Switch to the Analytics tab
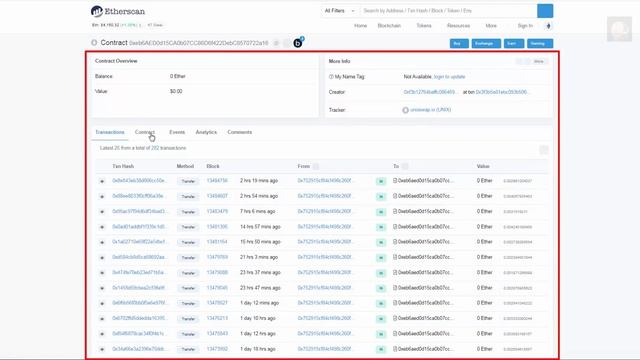Screen dimensions: 640x360 tap(206, 132)
